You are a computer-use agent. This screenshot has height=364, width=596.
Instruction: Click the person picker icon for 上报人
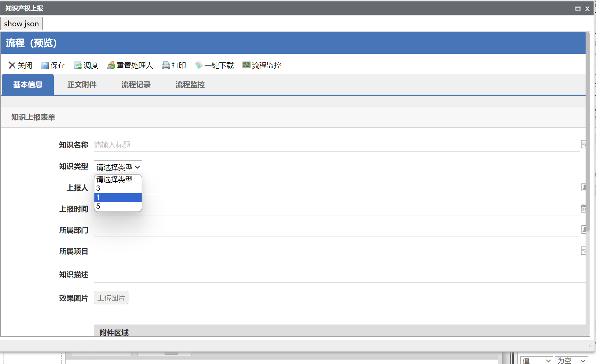pos(584,188)
